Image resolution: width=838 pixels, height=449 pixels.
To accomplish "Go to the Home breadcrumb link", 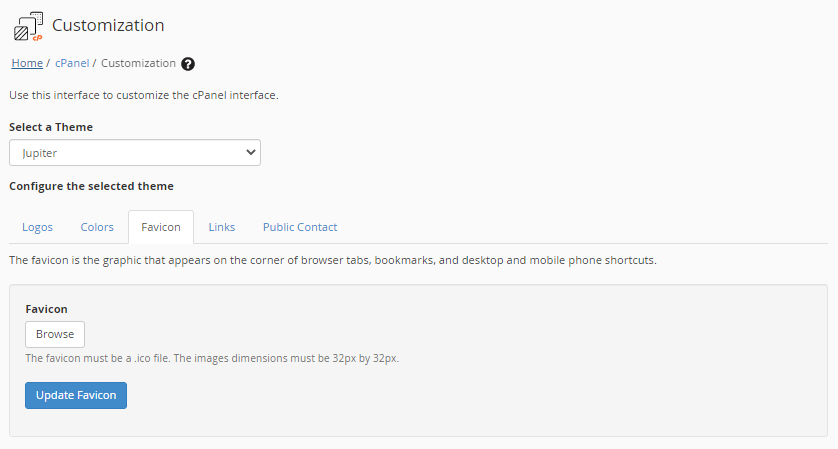I will [x=27, y=63].
